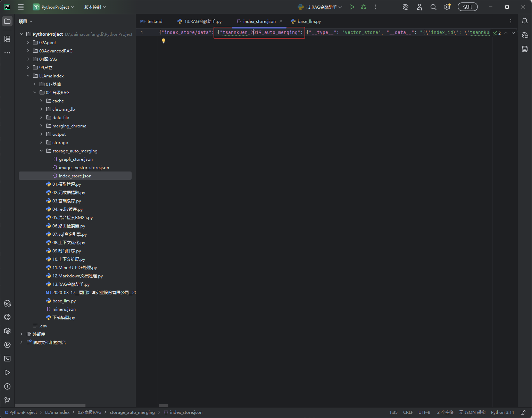The width and height of the screenshot is (532, 418).
Task: Open editor tabs options menu
Action: [511, 22]
